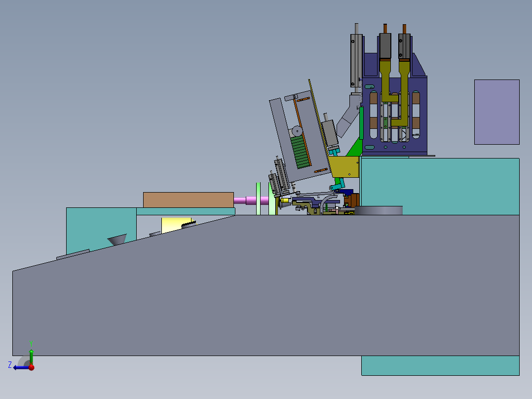Select the gray cone funnel on the slope
This screenshot has height=399, width=532.
coord(117,239)
